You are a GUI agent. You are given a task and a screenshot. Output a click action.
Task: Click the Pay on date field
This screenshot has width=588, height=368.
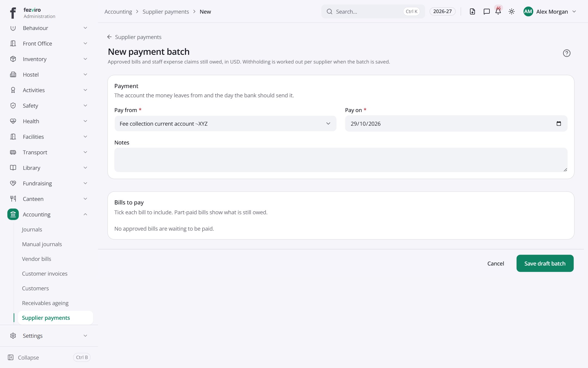tap(456, 124)
